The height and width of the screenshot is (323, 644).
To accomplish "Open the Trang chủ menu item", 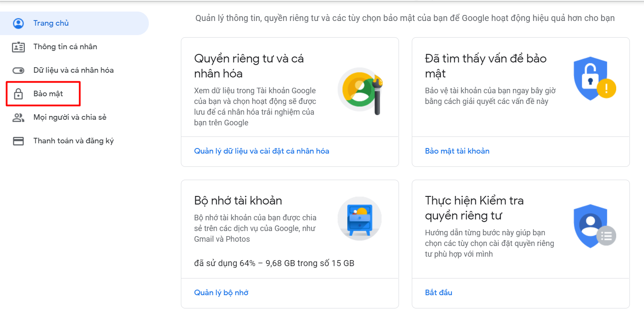I will point(51,23).
